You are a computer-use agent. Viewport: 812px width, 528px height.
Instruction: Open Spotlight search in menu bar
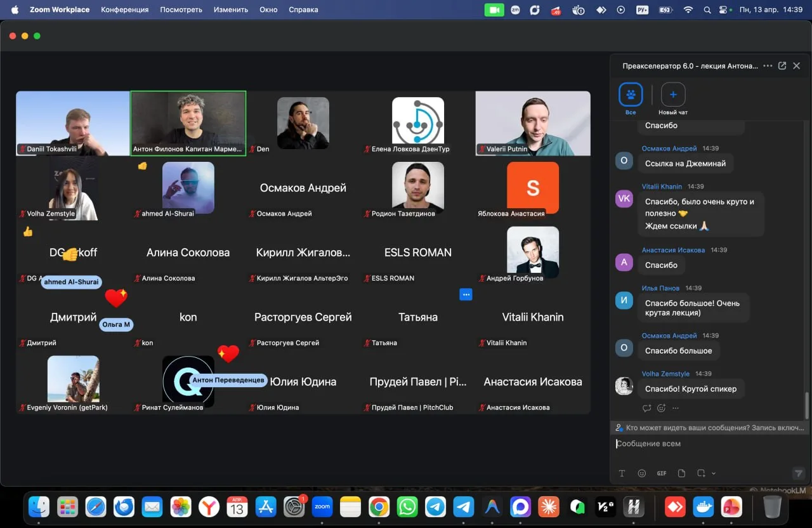707,10
